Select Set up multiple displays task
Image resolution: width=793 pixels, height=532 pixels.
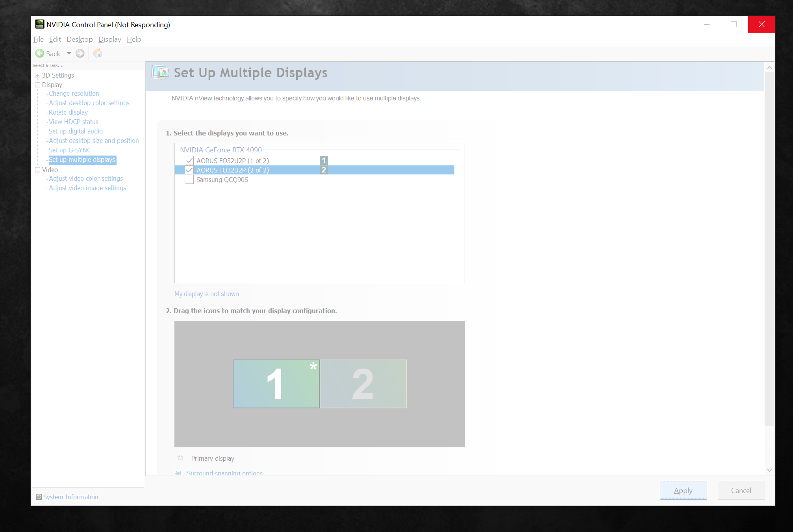(x=82, y=159)
